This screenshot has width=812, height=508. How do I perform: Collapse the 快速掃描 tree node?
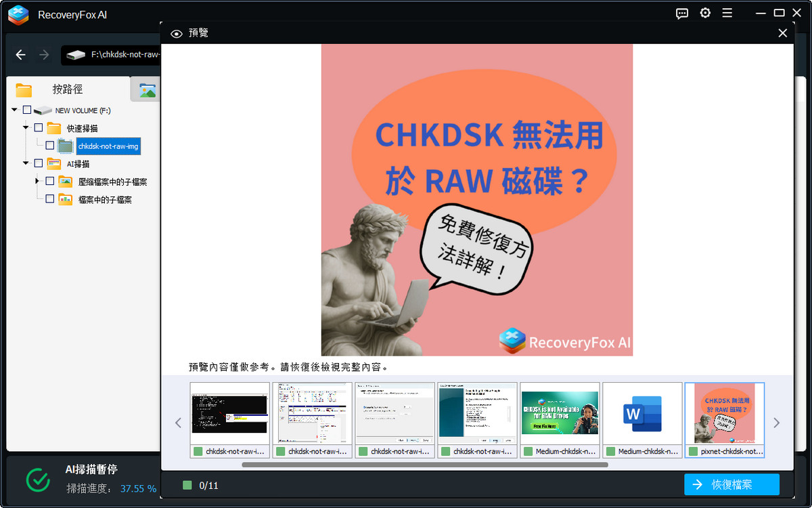[26, 127]
